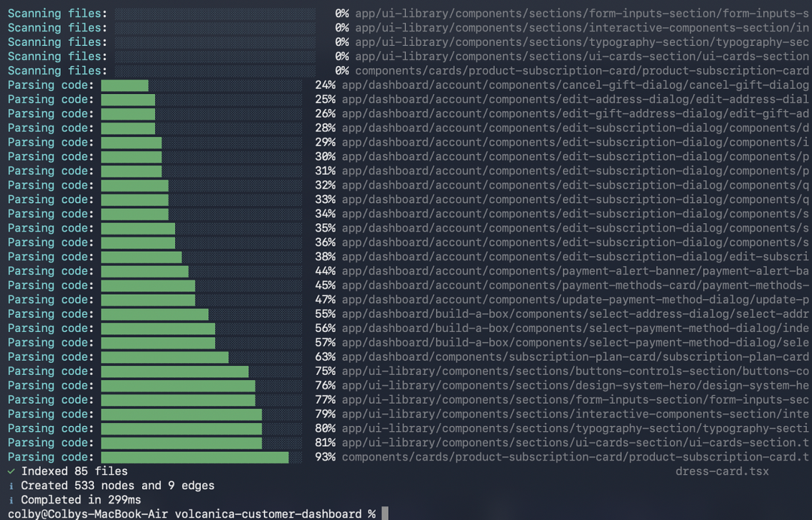The width and height of the screenshot is (812, 520).
Task: Click the info icon beside Completed in 299ms
Action: coord(11,500)
